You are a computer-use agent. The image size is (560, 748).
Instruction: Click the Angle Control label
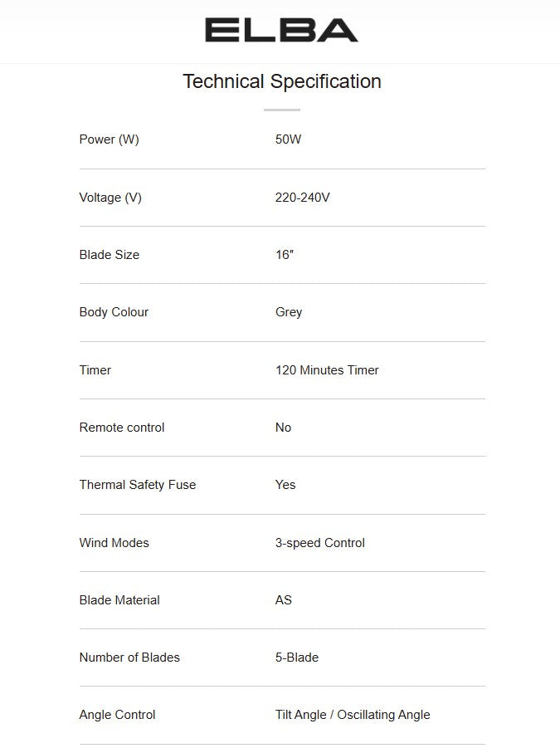[x=117, y=715]
